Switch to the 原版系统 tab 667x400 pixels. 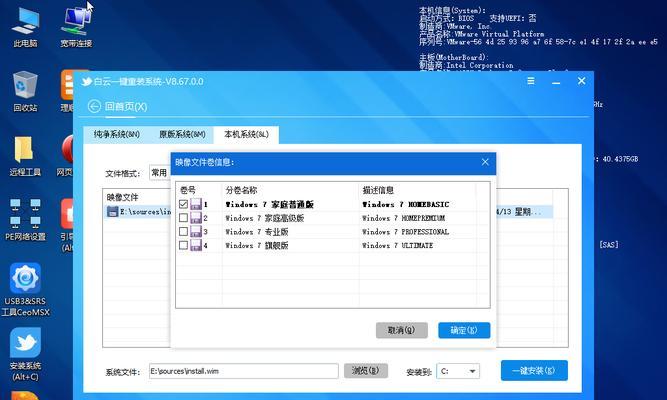[x=182, y=134]
